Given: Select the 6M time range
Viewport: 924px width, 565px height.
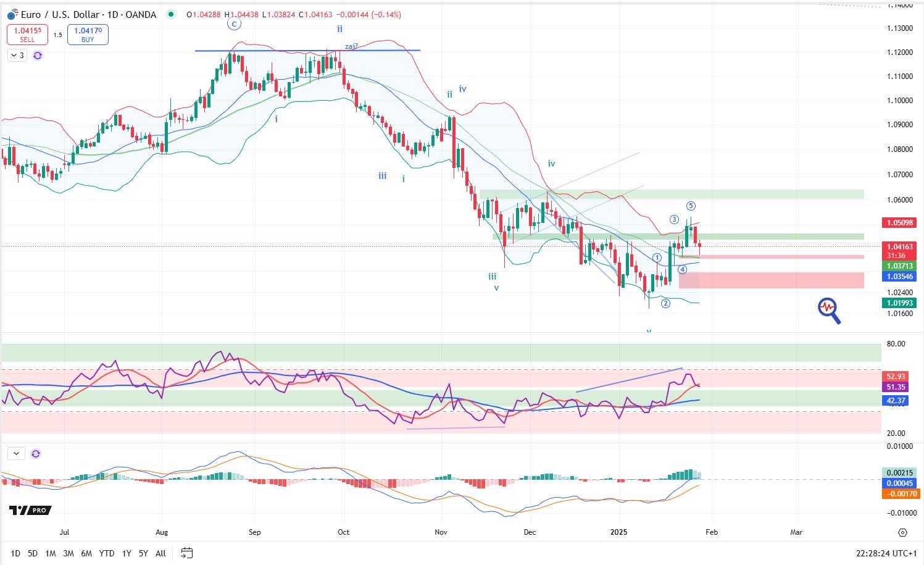Looking at the screenshot, I should (x=86, y=553).
